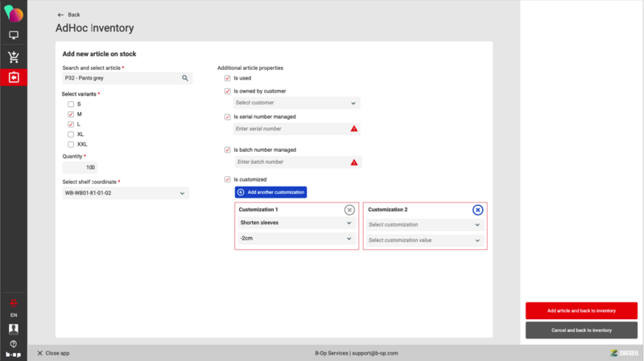Open the red inventory return sidebar icon
The height and width of the screenshot is (361, 644).
[14, 77]
